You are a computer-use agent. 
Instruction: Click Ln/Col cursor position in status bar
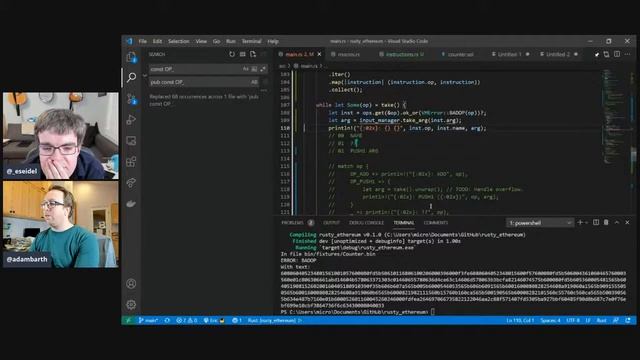(520, 320)
